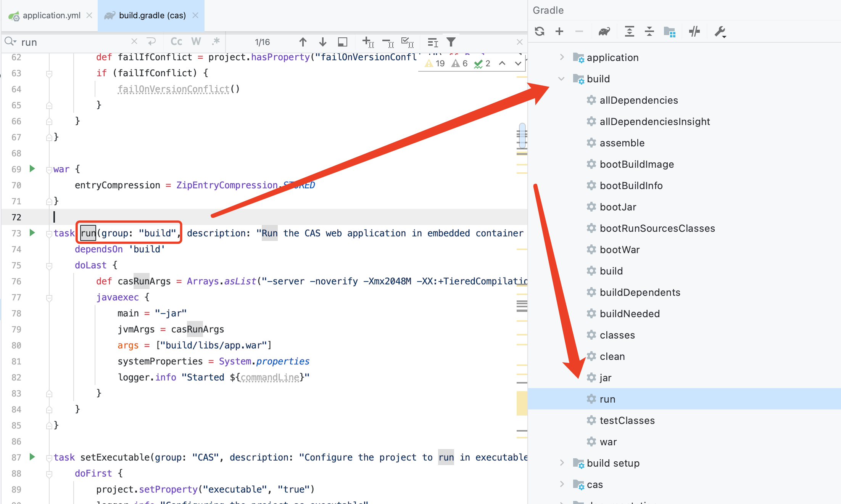The height and width of the screenshot is (504, 841).
Task: Open the search filter options
Action: pyautogui.click(x=451, y=42)
